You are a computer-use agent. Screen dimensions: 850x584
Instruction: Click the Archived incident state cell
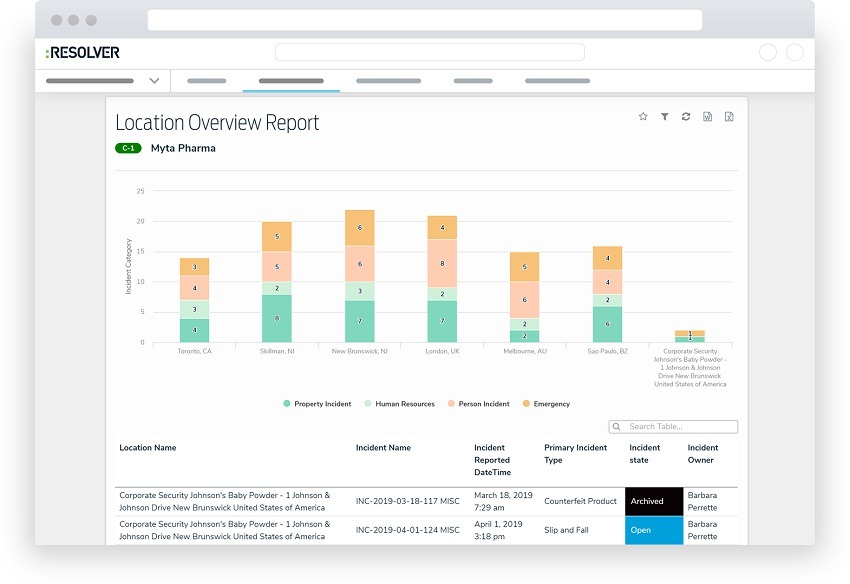pos(654,501)
